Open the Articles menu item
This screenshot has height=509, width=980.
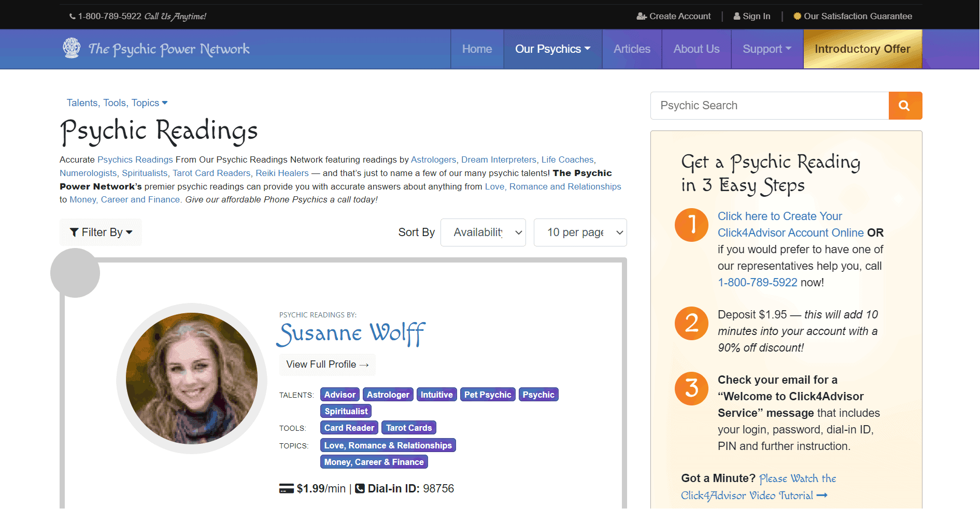(x=632, y=49)
